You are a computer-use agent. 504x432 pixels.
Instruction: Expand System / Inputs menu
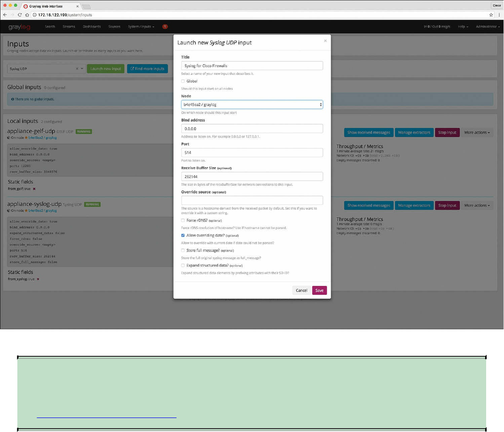tap(141, 27)
